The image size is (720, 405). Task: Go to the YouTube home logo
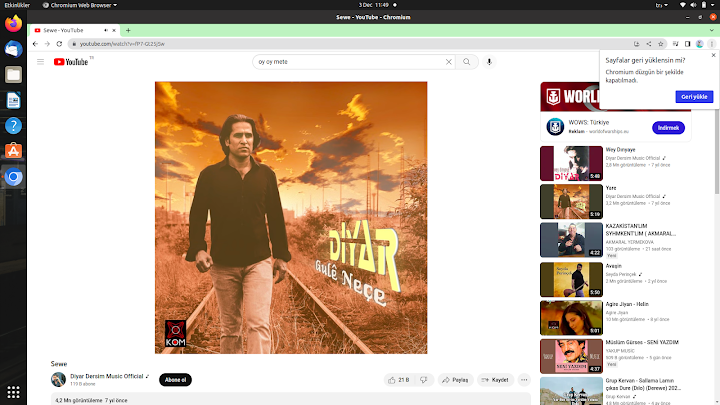71,62
